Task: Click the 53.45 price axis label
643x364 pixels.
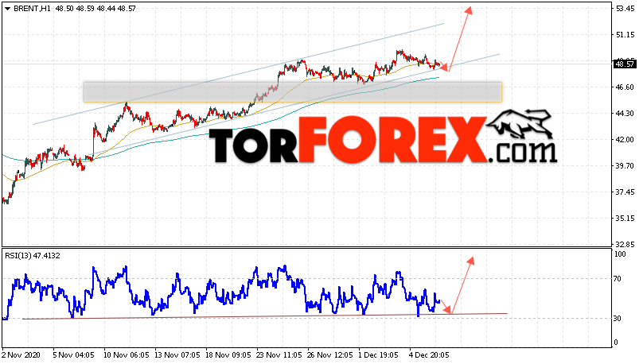Action: click(x=625, y=9)
